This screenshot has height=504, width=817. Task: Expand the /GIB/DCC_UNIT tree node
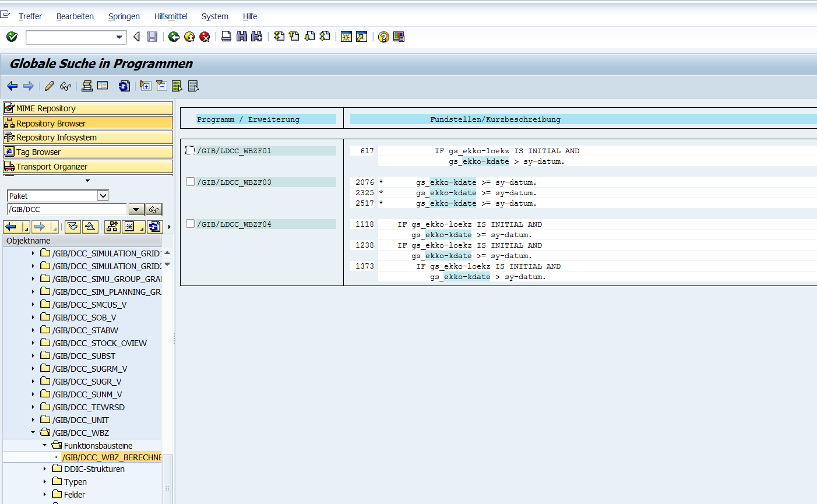point(33,420)
